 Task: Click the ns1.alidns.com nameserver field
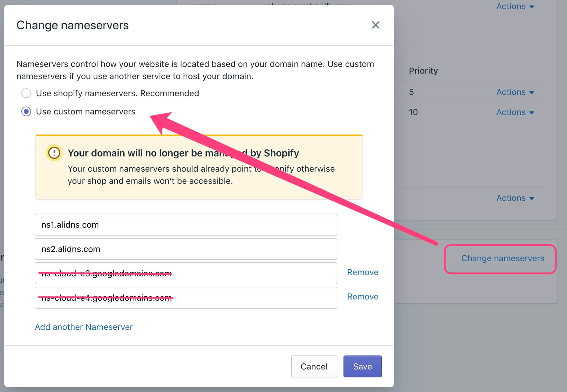point(186,225)
